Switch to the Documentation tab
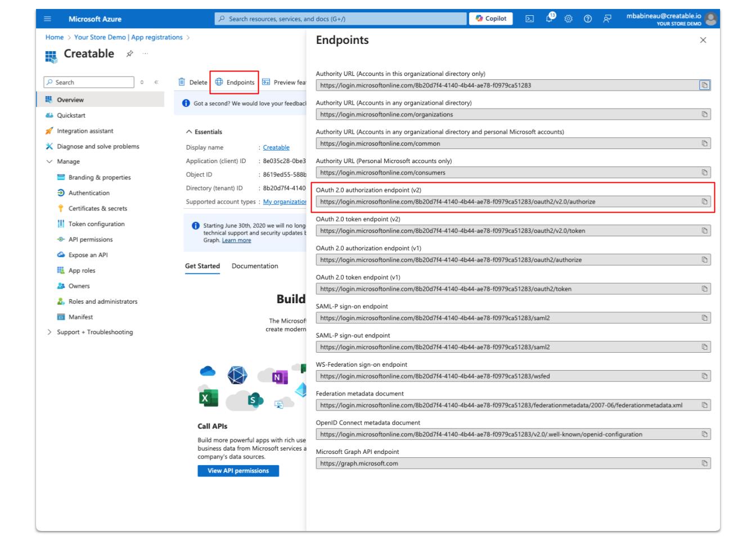This screenshot has height=540, width=756. click(x=255, y=266)
